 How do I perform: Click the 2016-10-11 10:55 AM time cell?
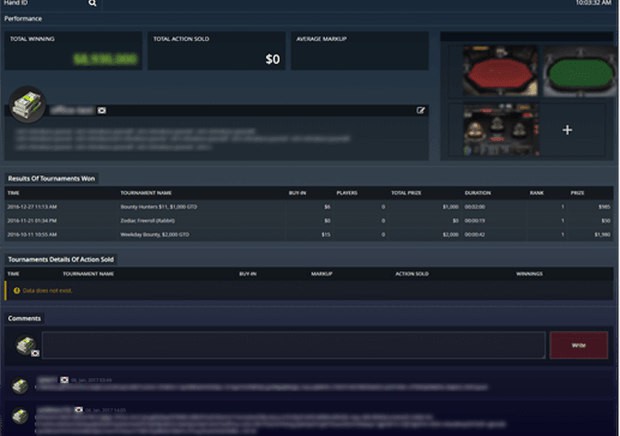click(32, 234)
